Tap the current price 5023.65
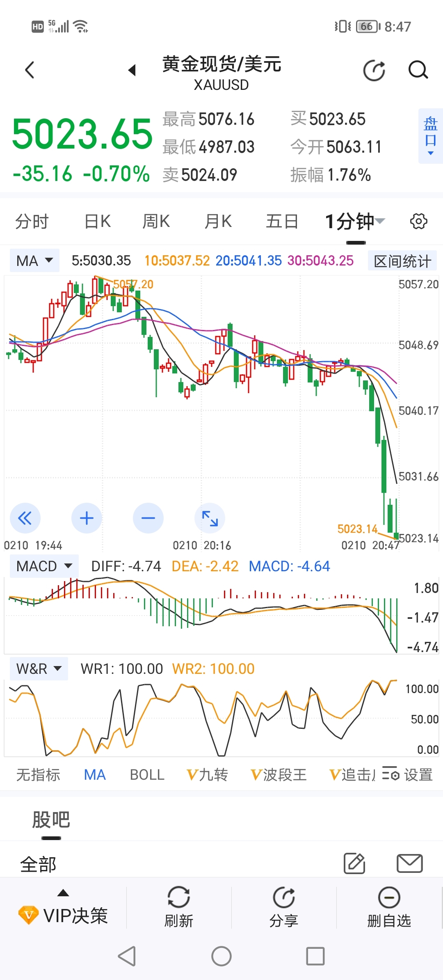The height and width of the screenshot is (980, 443). click(82, 134)
